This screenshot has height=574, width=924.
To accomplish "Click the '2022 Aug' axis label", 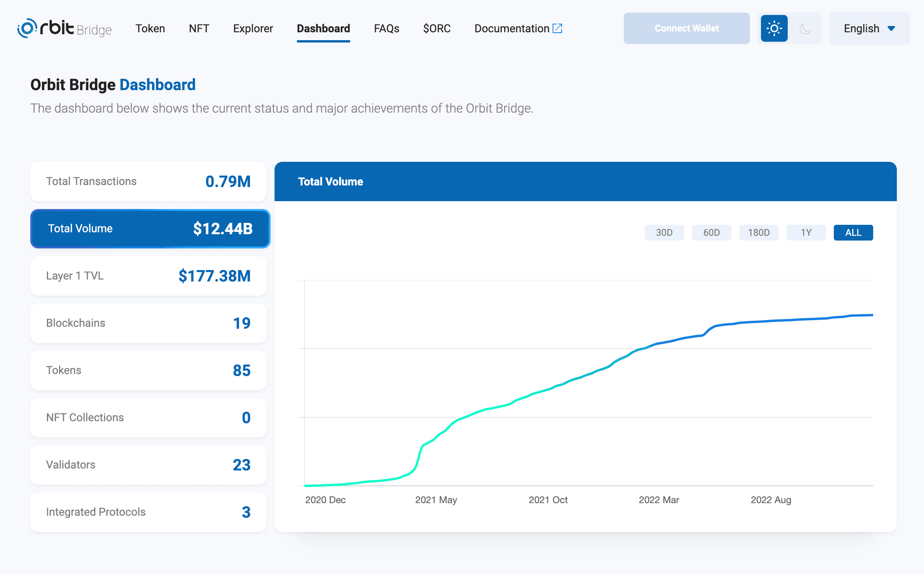I will [x=771, y=500].
